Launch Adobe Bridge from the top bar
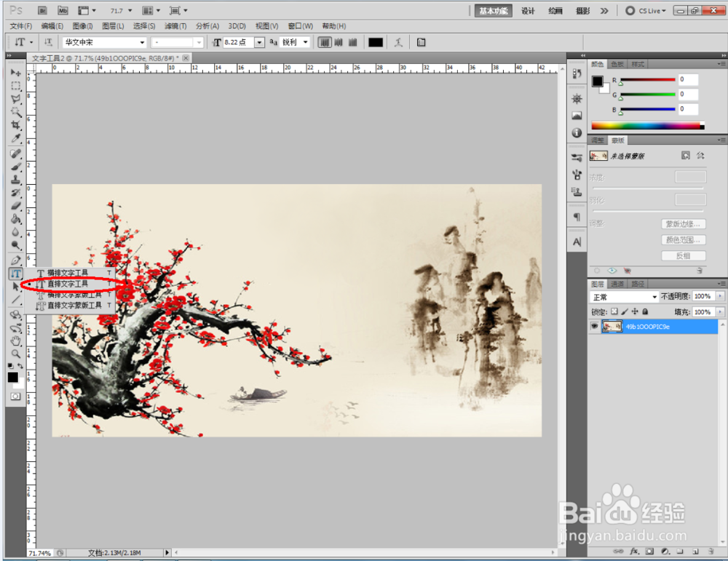This screenshot has width=728, height=561. coord(42,10)
